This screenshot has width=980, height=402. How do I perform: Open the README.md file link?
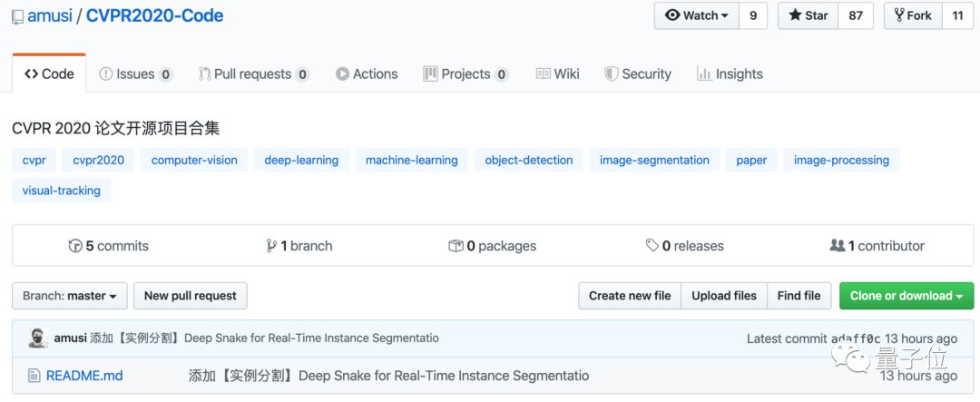(84, 376)
